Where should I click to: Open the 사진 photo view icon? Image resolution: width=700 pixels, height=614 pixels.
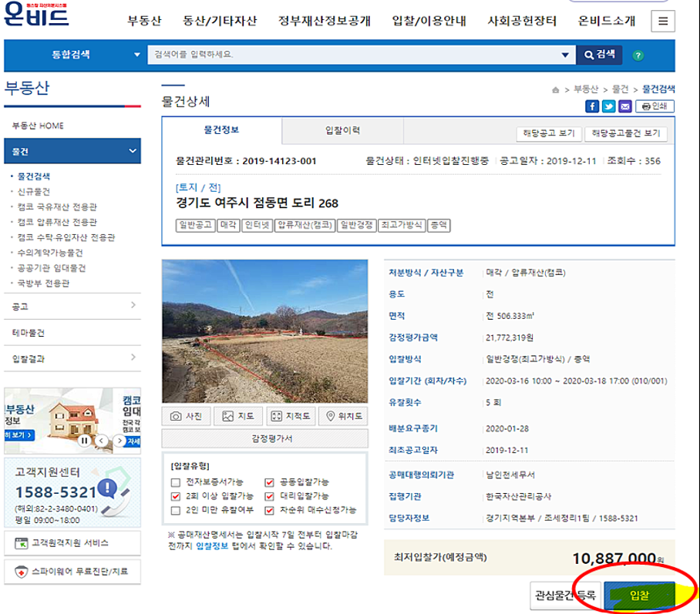(x=186, y=415)
